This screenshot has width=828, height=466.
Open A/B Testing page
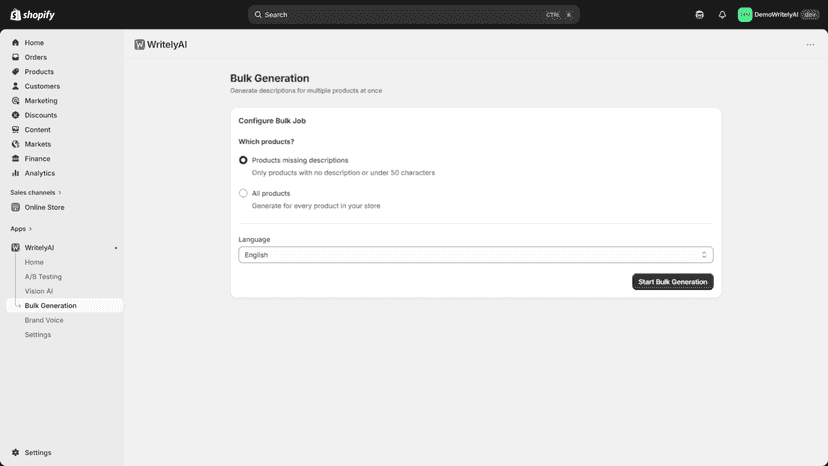(43, 277)
